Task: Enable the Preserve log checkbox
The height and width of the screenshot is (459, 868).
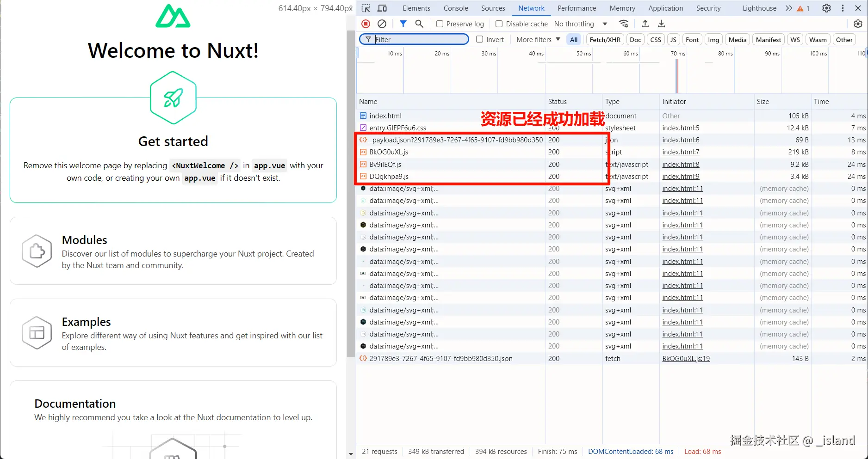Action: point(440,24)
